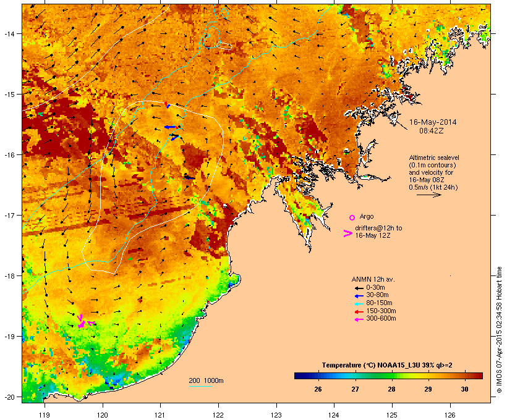Click the colorbar tick label 30
This screenshot has width=507, height=420.
(464, 389)
